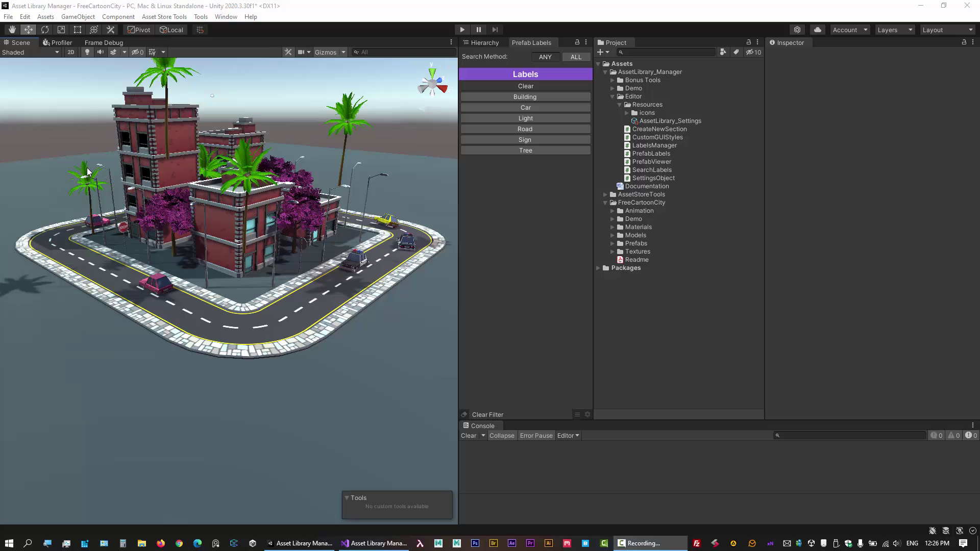Open the Collab services icon
Screen dimensions: 980x551
click(797, 30)
